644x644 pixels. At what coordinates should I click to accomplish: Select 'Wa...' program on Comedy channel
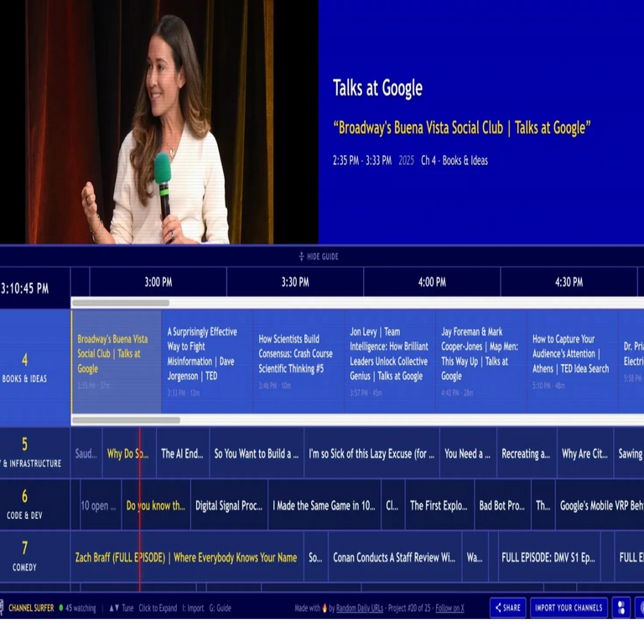475,558
